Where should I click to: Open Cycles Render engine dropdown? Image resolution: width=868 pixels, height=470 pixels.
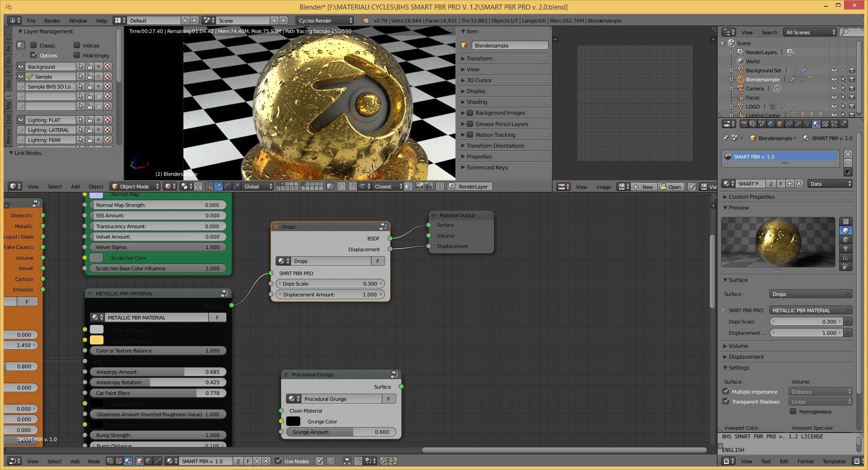point(325,20)
